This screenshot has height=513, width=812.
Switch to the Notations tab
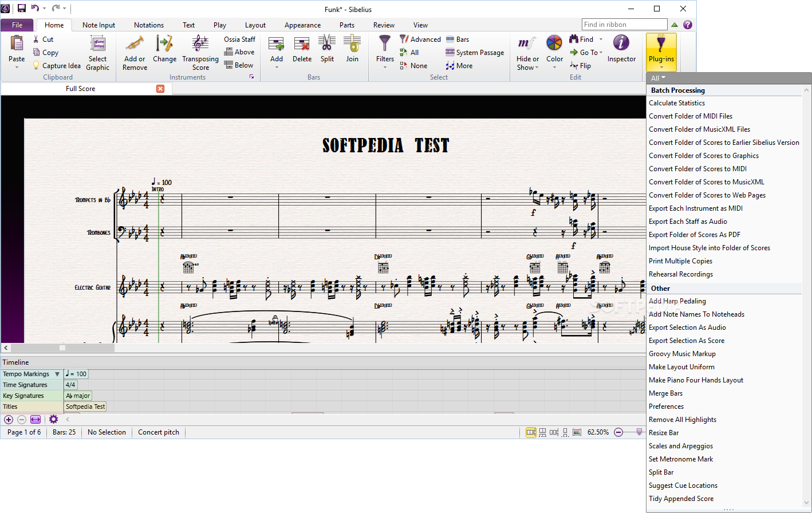pyautogui.click(x=149, y=25)
